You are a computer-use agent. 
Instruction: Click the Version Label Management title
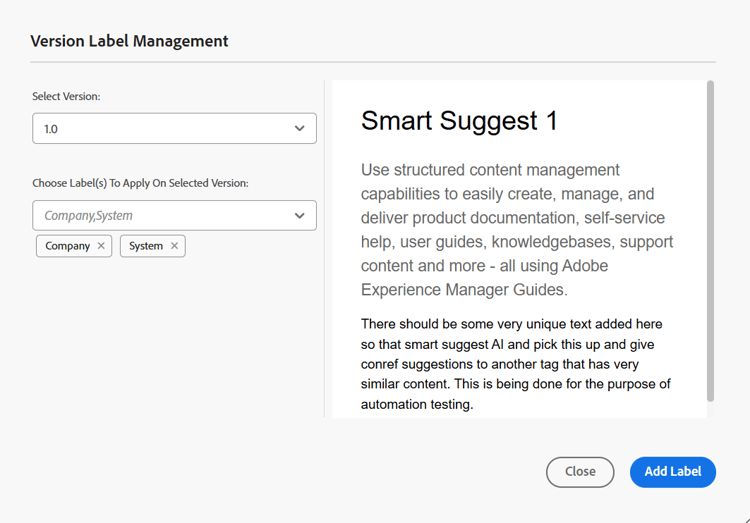click(129, 41)
